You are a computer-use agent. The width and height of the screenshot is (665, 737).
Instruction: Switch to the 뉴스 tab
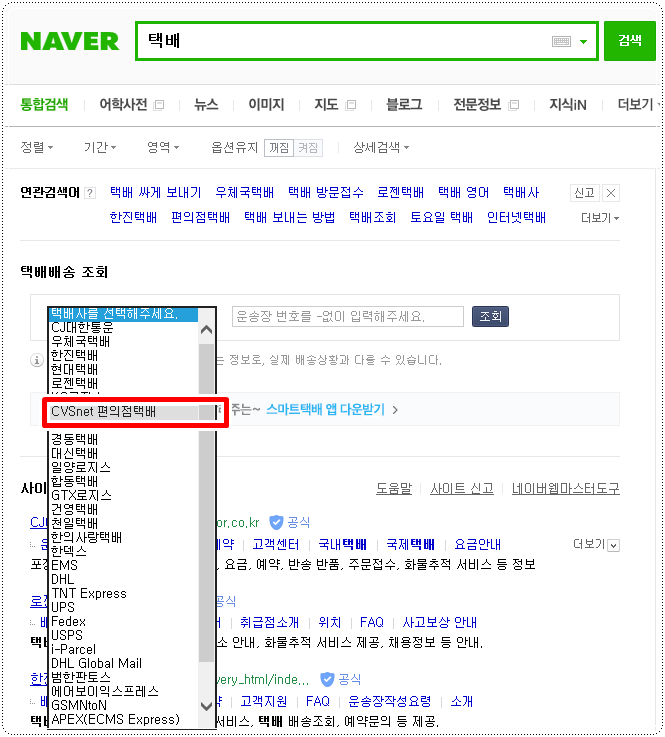pos(206,104)
